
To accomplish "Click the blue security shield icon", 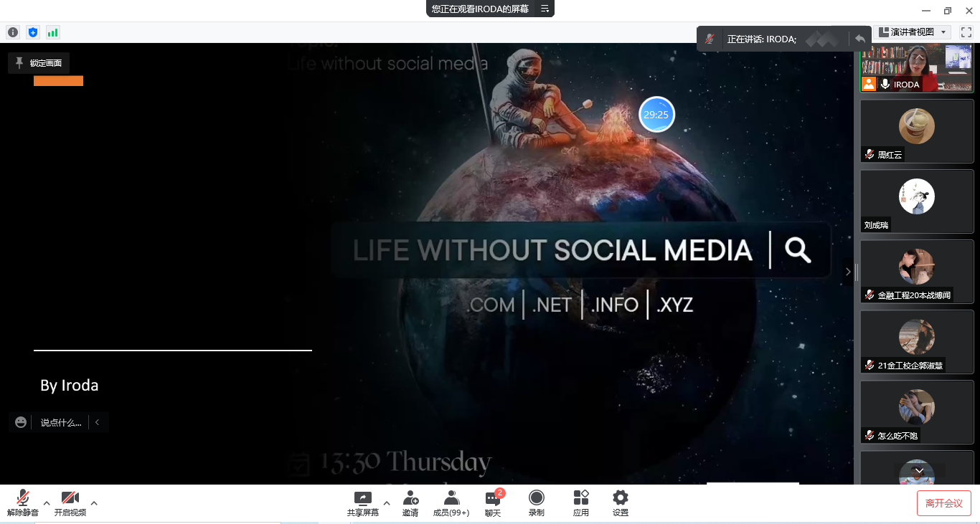I will click(x=32, y=32).
